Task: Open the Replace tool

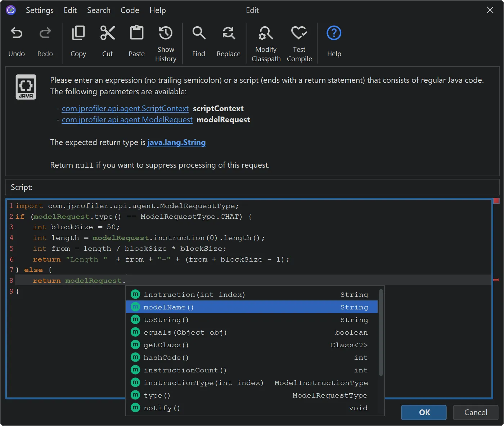Action: (x=228, y=41)
